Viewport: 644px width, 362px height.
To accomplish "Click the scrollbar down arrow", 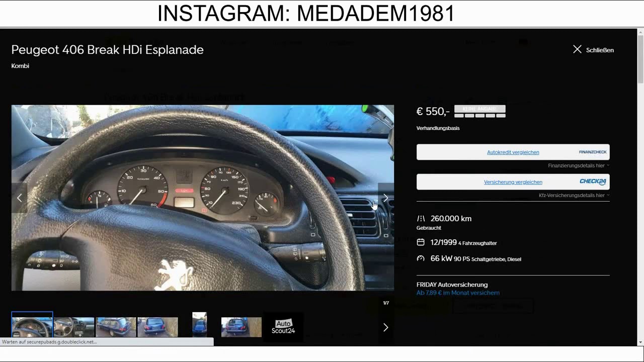I will click(640, 342).
